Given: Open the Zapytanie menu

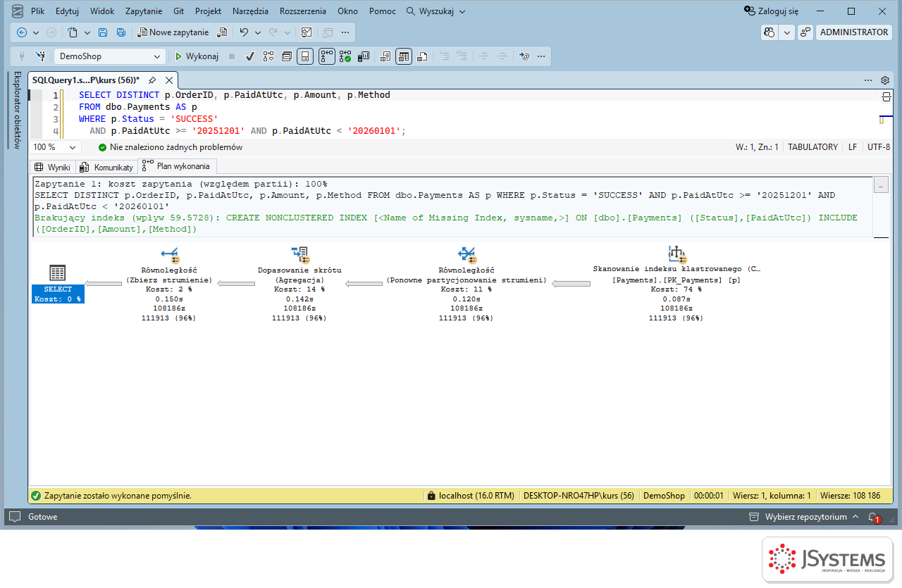Looking at the screenshot, I should point(144,11).
